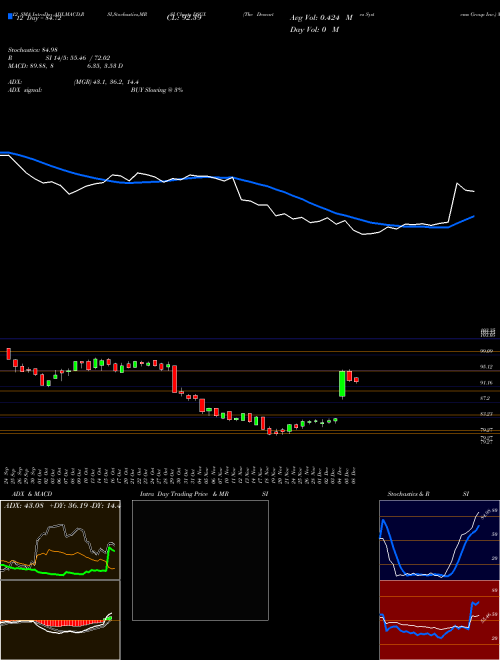Screen dimensions: 500x660
Task: Click the empty Intra Day Trading Price panel
Action: [200, 560]
